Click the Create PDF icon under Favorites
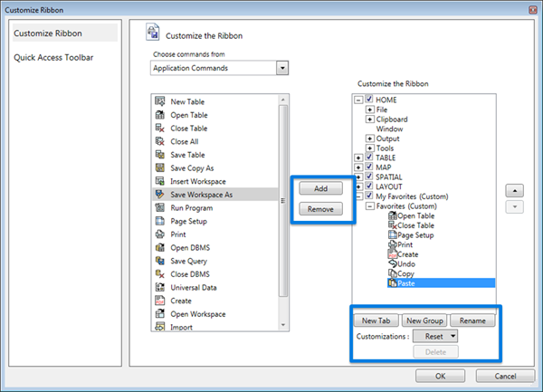The height and width of the screenshot is (392, 543). coord(393,254)
